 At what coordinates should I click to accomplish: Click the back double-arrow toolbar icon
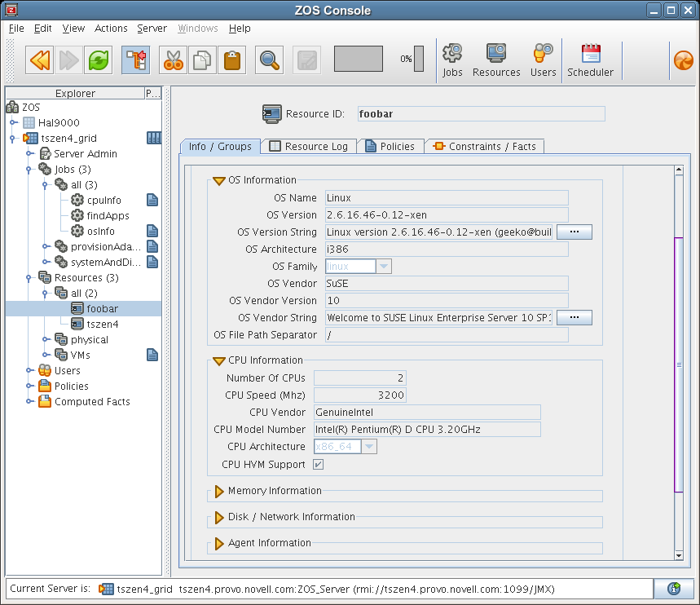click(x=39, y=60)
